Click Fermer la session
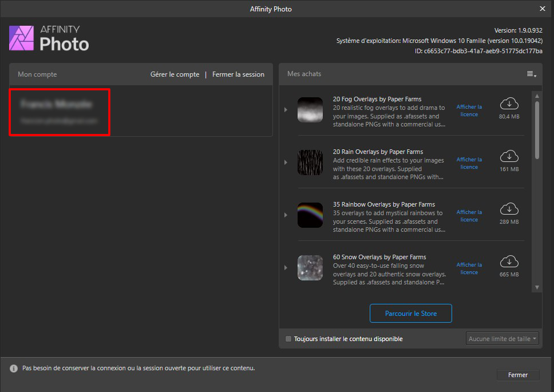554x392 pixels. 238,74
